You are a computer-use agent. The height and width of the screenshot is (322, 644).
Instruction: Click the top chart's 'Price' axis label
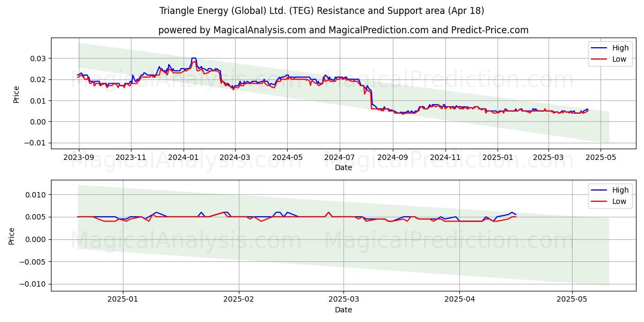click(16, 93)
